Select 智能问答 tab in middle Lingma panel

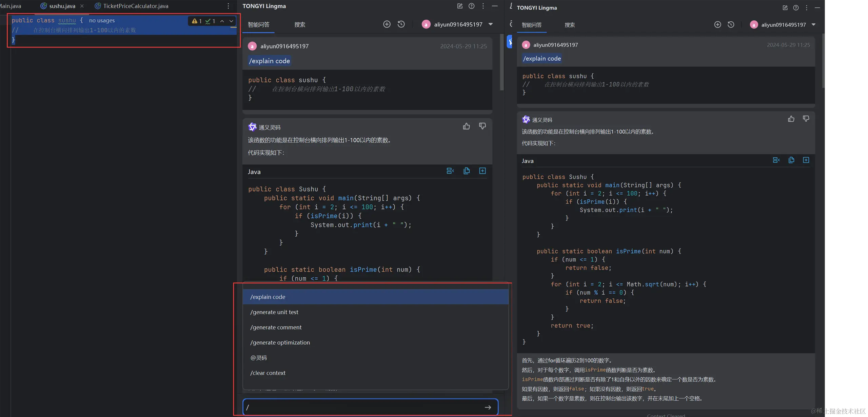pyautogui.click(x=259, y=24)
